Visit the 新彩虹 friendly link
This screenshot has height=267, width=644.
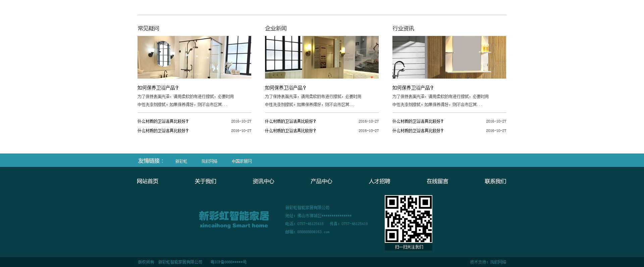pos(181,161)
